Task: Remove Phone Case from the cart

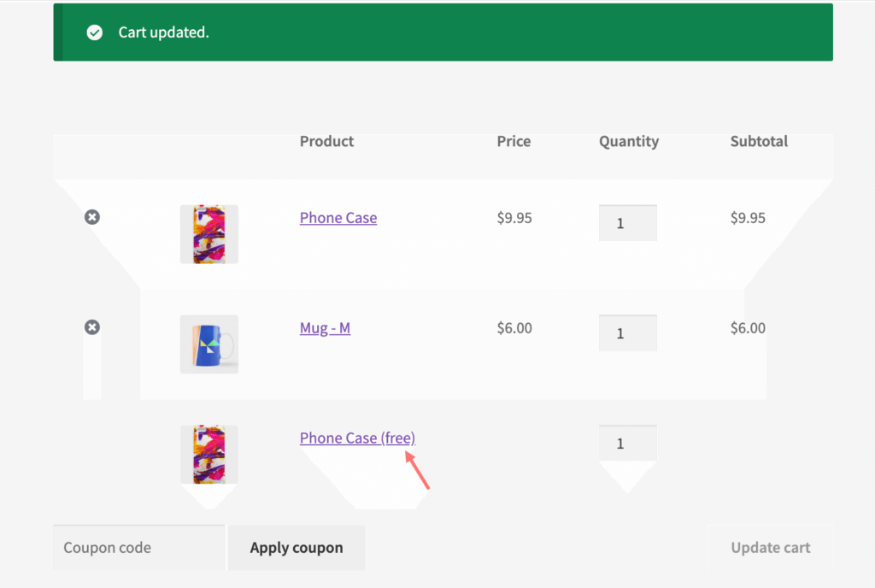Action: pyautogui.click(x=92, y=217)
